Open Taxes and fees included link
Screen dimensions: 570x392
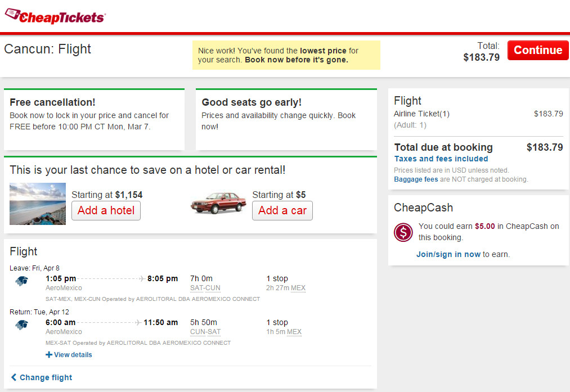coord(441,159)
